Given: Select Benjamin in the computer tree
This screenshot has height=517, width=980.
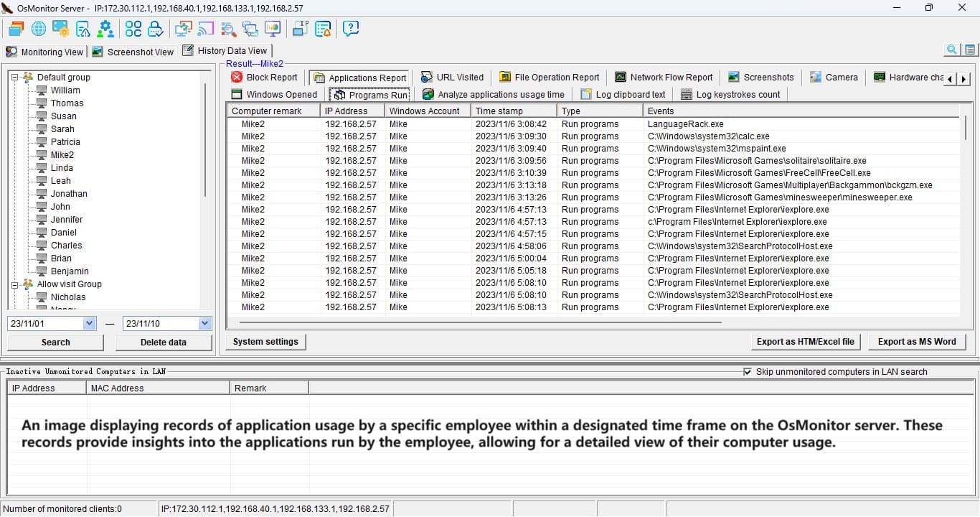Looking at the screenshot, I should click(70, 271).
